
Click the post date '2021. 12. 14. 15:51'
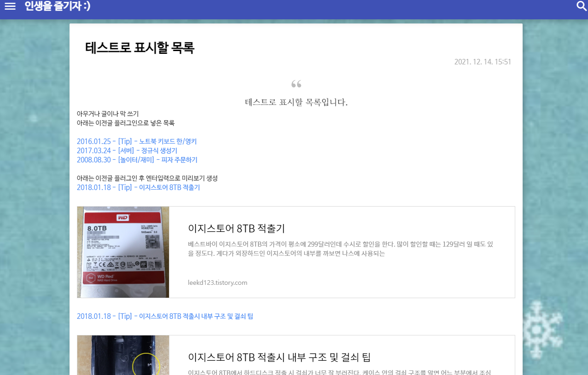point(483,62)
